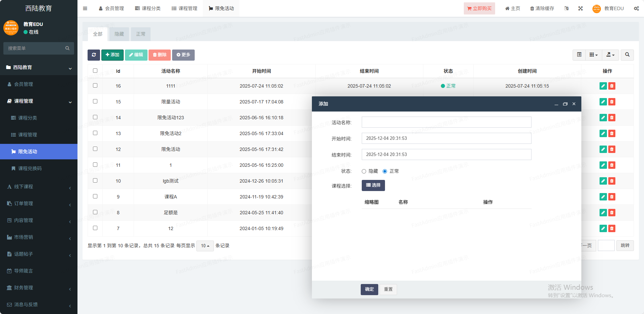
Task: Click the 重置 button in dialog
Action: [388, 289]
